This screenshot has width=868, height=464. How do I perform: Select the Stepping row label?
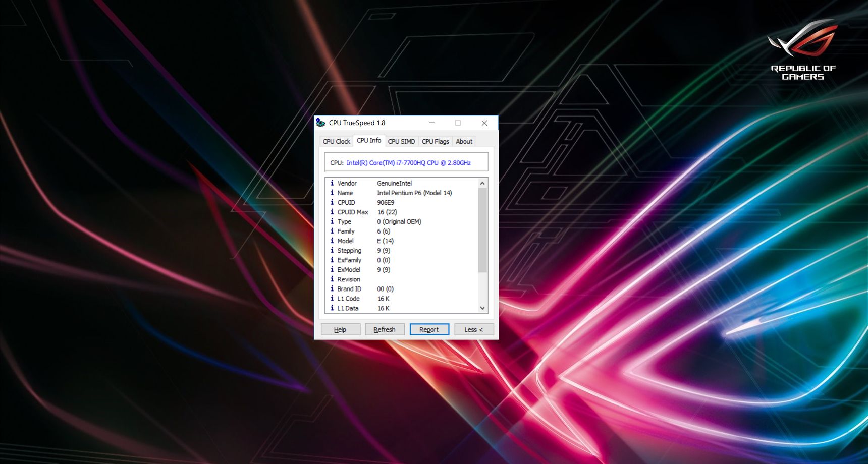[349, 250]
